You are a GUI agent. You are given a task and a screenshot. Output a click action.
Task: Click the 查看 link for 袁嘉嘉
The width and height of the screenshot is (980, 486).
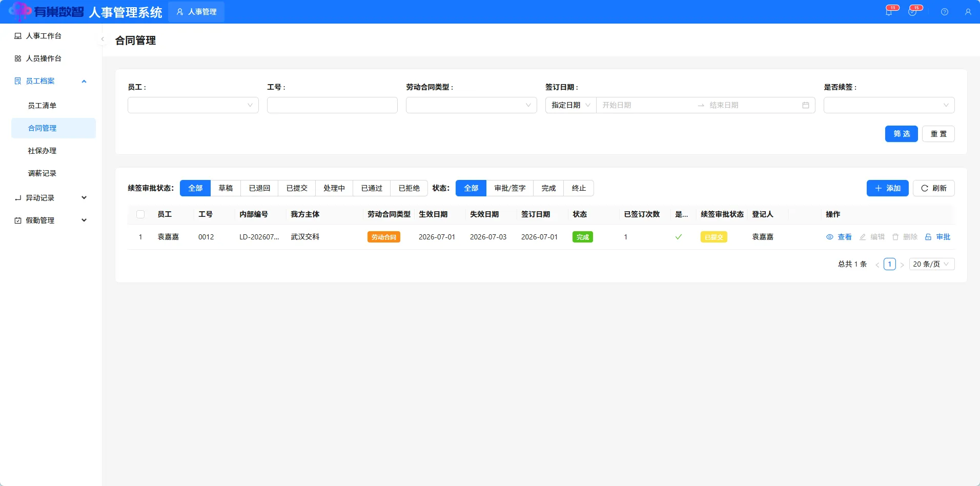point(845,237)
